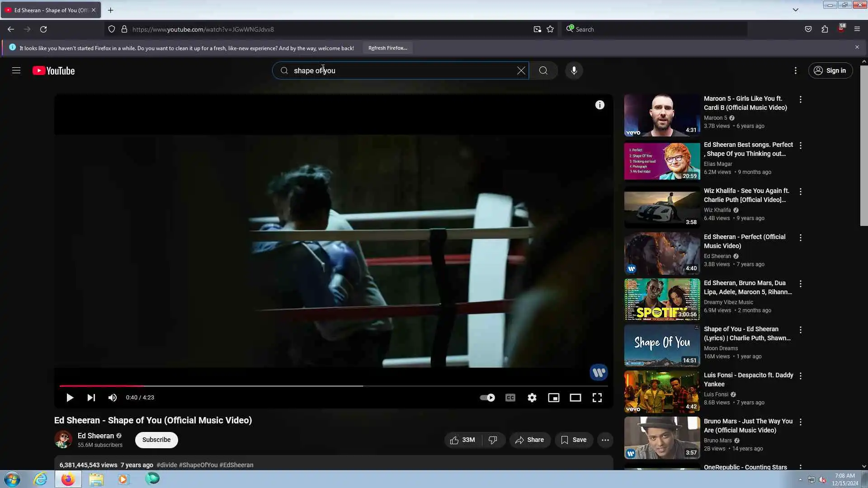The image size is (868, 488).
Task: Open options for Maroon 5 video
Action: click(x=800, y=99)
